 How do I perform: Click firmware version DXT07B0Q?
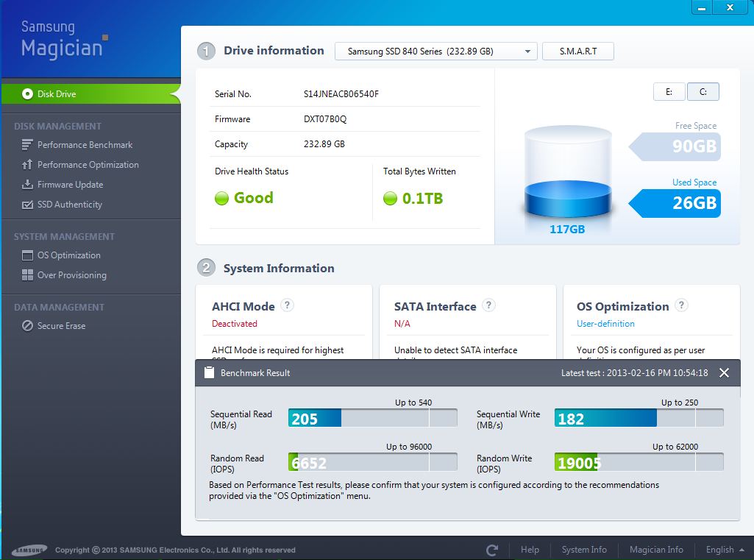[325, 118]
